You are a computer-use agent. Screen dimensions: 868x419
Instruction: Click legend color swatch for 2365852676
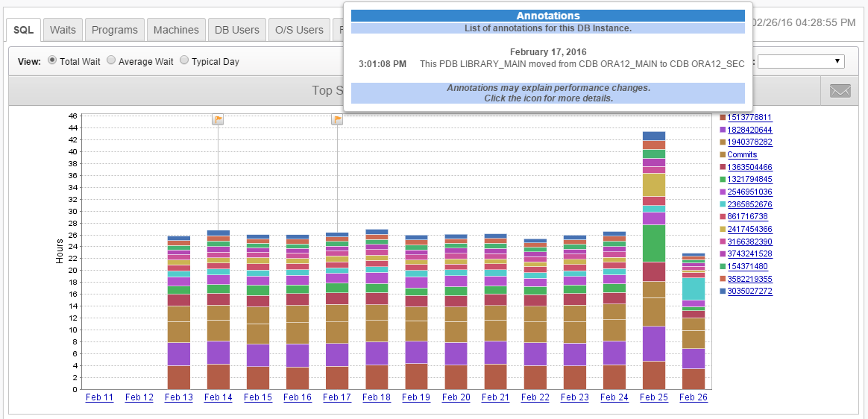coord(723,204)
